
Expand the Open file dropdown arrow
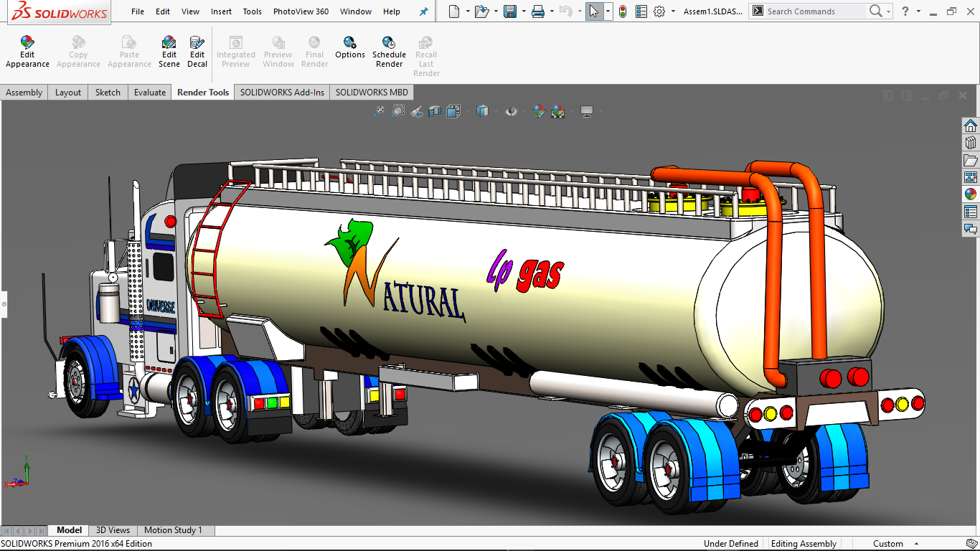pyautogui.click(x=496, y=11)
